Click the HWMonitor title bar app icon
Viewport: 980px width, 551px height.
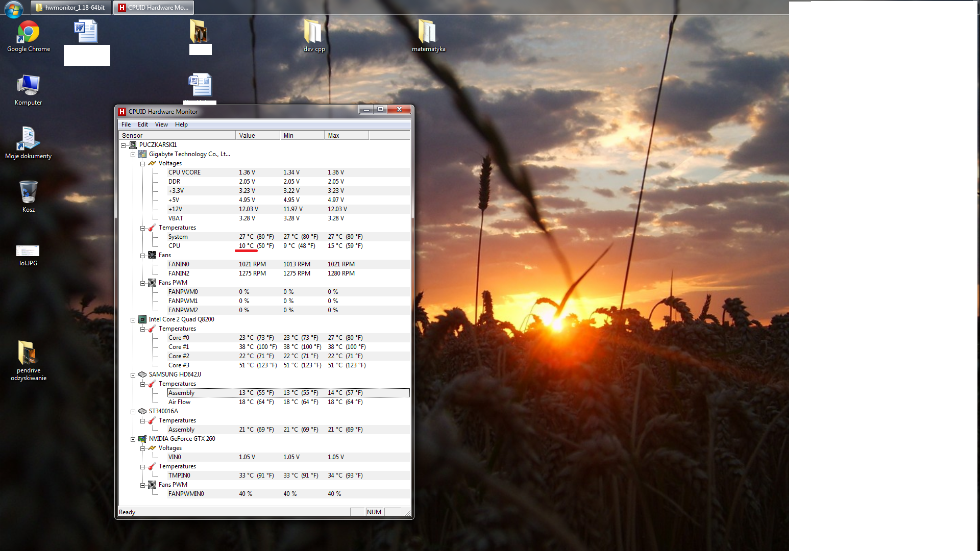coord(122,112)
